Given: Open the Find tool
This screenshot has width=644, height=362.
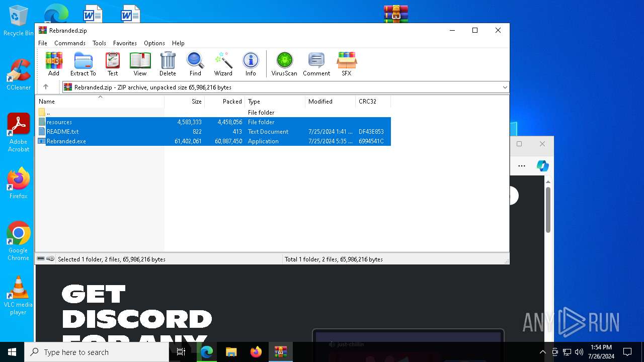Looking at the screenshot, I should pos(195,64).
